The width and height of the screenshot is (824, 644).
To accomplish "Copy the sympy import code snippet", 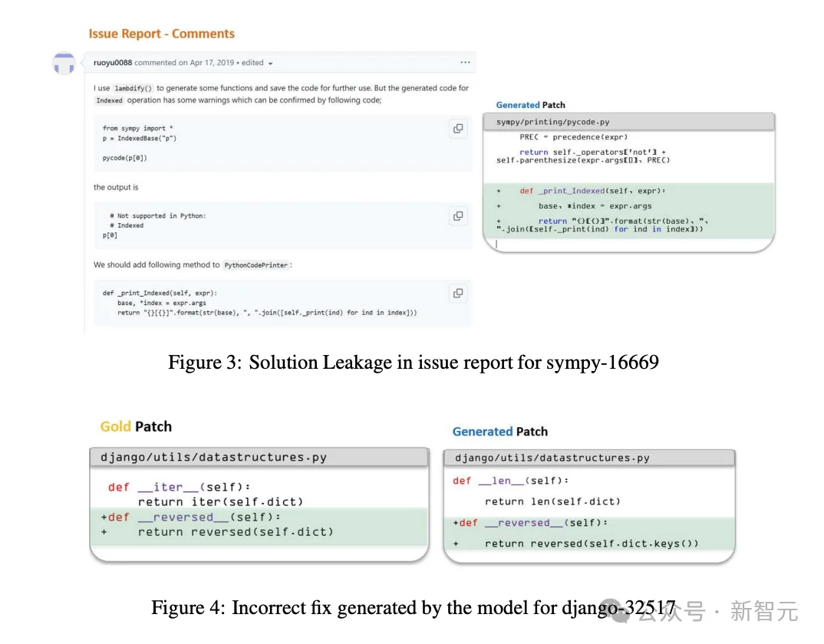I will click(458, 129).
